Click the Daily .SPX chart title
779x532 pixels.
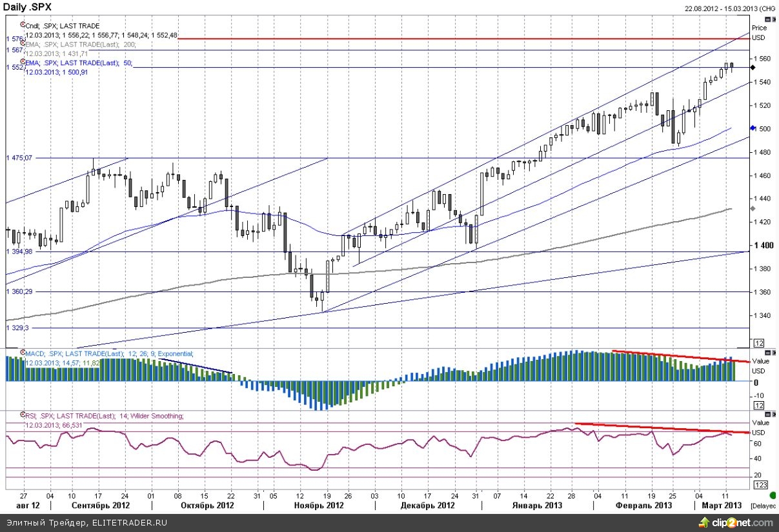(x=28, y=7)
